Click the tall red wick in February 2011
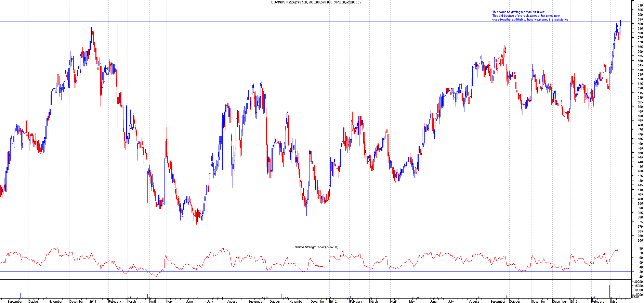This screenshot has width=644, height=303. click(118, 51)
